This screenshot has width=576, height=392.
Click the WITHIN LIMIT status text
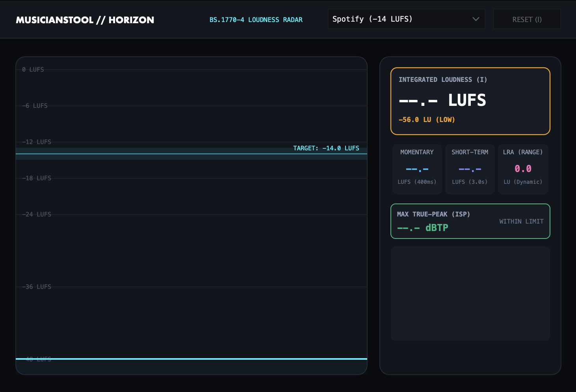[x=521, y=222]
